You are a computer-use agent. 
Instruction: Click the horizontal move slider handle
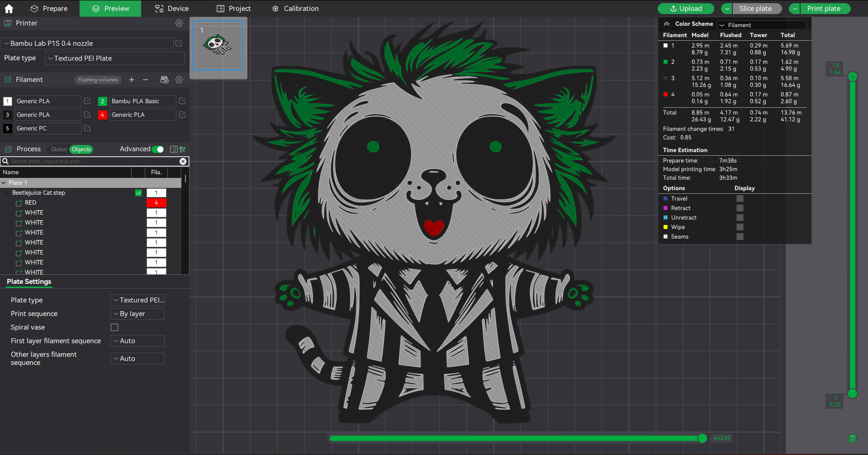tap(702, 438)
